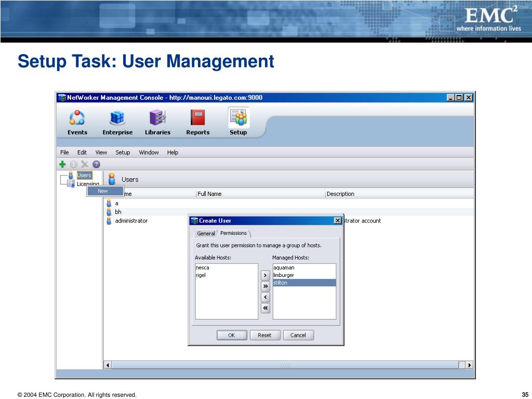Open the Setup menu
This screenshot has height=399, width=532.
(x=123, y=152)
